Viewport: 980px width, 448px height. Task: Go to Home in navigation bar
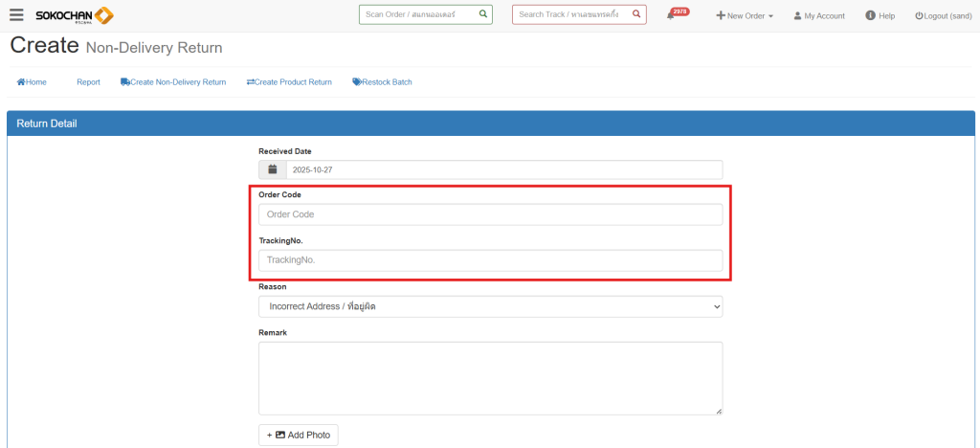(x=32, y=82)
